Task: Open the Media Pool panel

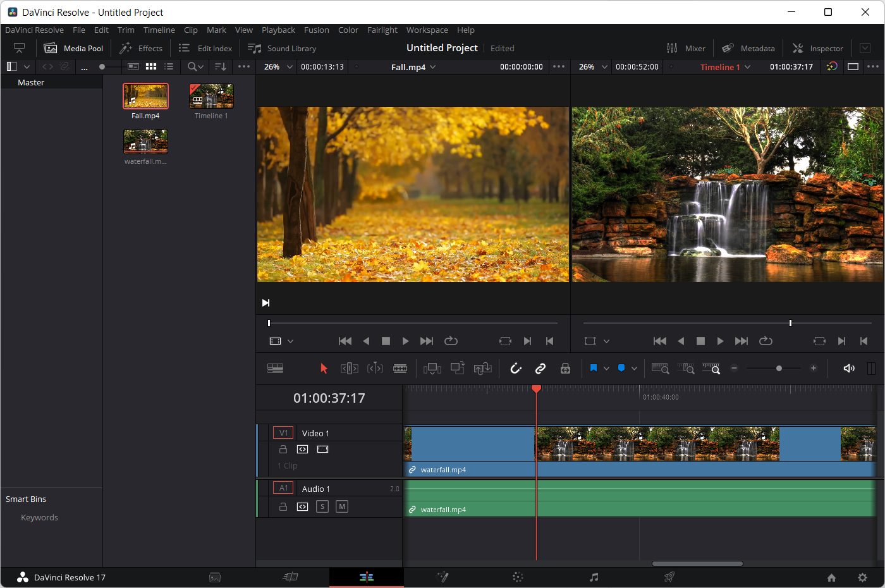Action: click(x=74, y=48)
